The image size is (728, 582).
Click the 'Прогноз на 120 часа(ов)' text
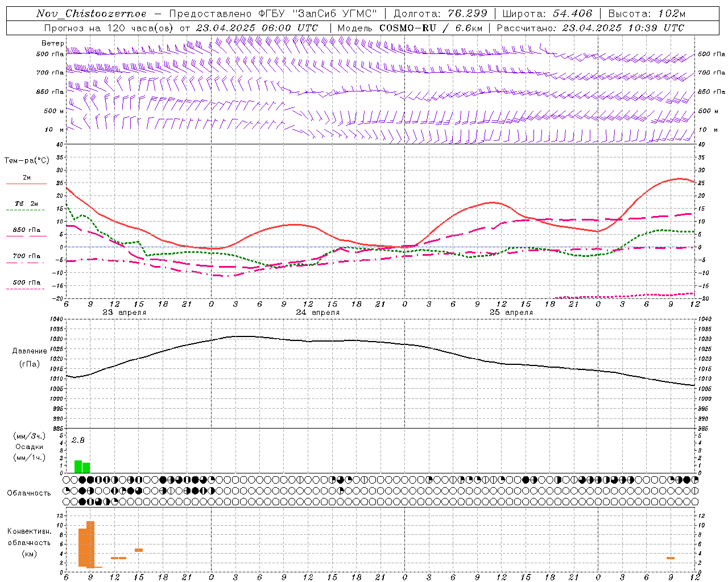(109, 28)
